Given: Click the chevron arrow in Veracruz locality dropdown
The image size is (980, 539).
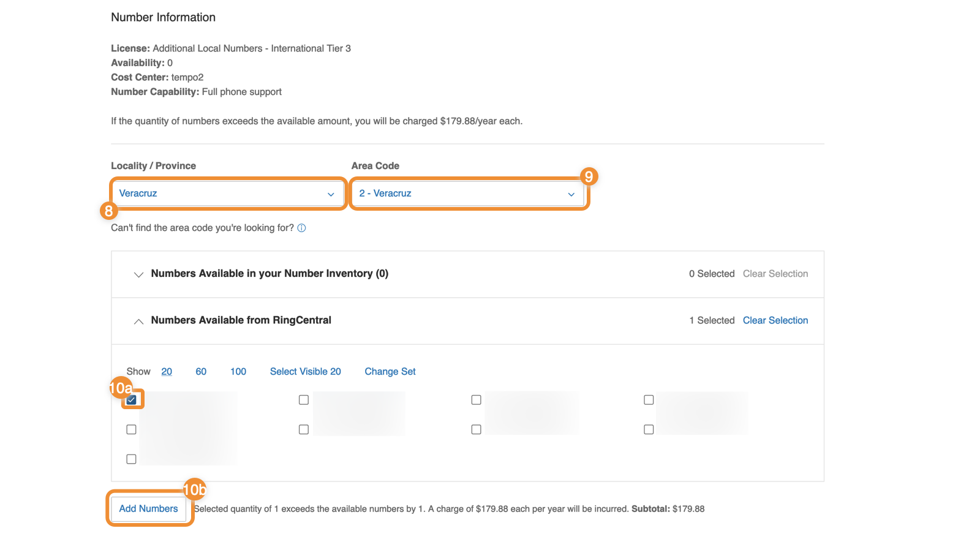Looking at the screenshot, I should 331,194.
